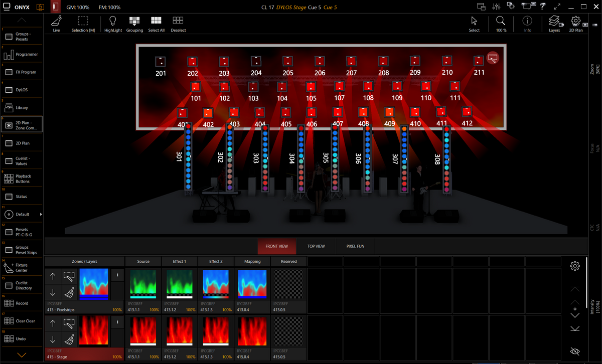Click the Record sidebar button
The height and width of the screenshot is (364, 602).
point(22,303)
